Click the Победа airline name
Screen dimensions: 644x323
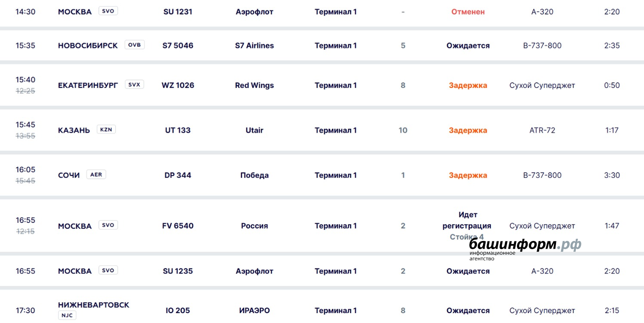tap(254, 175)
